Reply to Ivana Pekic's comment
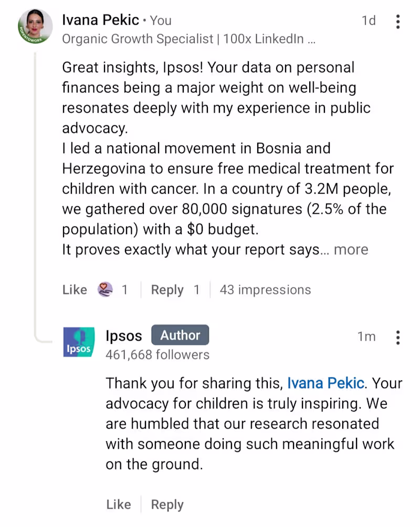The width and height of the screenshot is (420, 527). pyautogui.click(x=167, y=290)
